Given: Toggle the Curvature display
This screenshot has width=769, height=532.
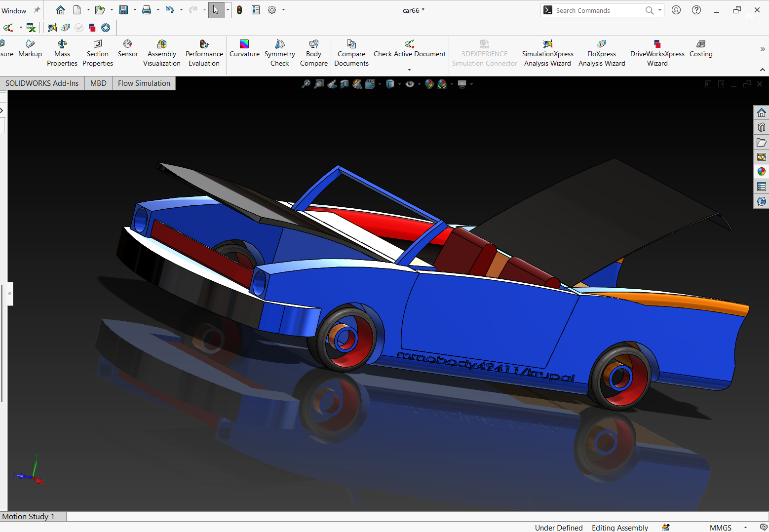Looking at the screenshot, I should point(244,48).
